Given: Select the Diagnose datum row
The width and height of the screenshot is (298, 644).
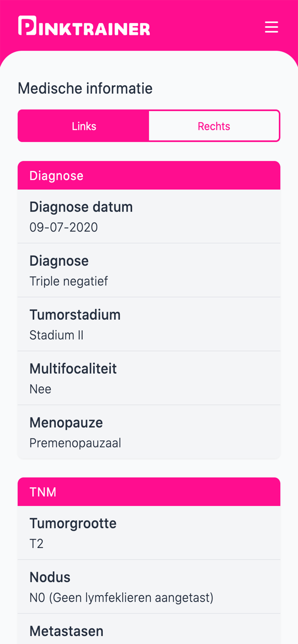Looking at the screenshot, I should (149, 216).
